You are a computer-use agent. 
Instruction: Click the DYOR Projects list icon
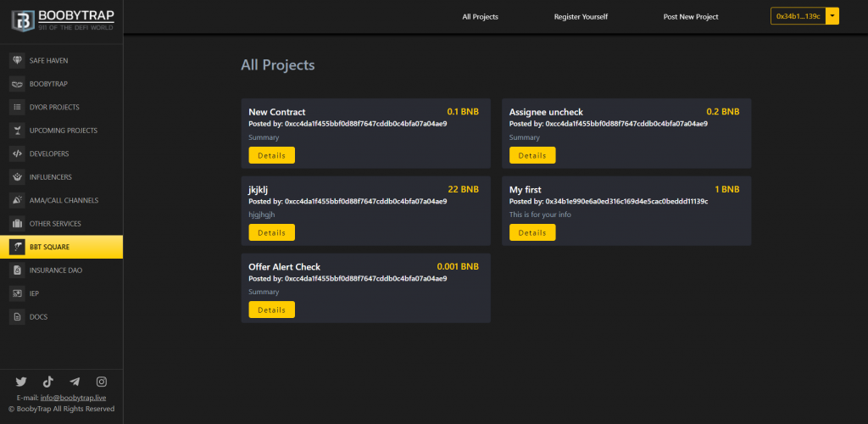tap(17, 108)
